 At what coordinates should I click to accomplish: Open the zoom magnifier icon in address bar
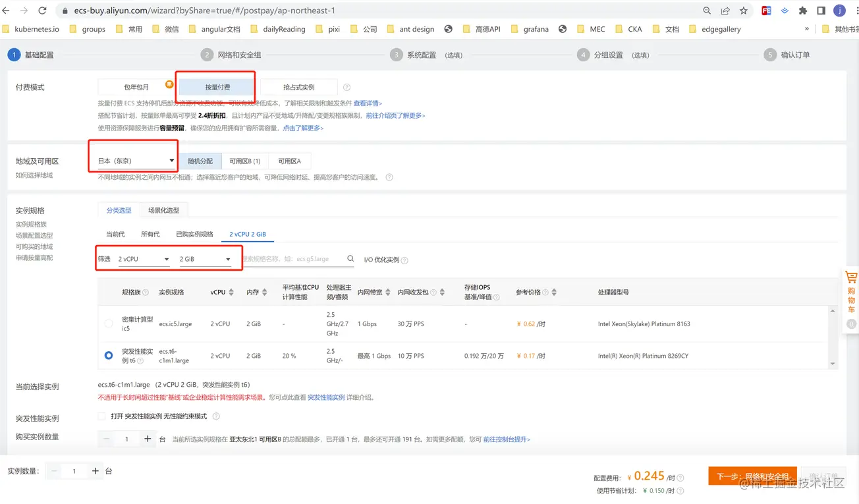click(x=707, y=11)
